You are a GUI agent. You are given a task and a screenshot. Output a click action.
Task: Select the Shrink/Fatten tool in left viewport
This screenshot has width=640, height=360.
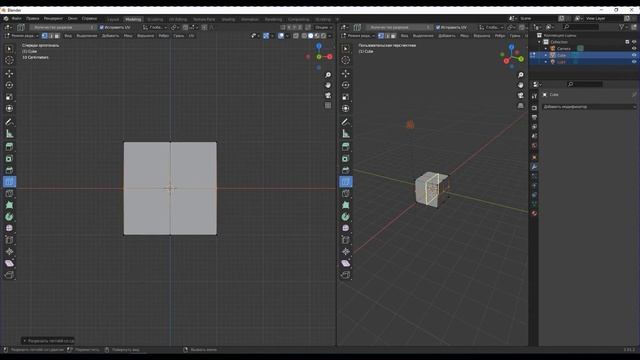point(9,252)
